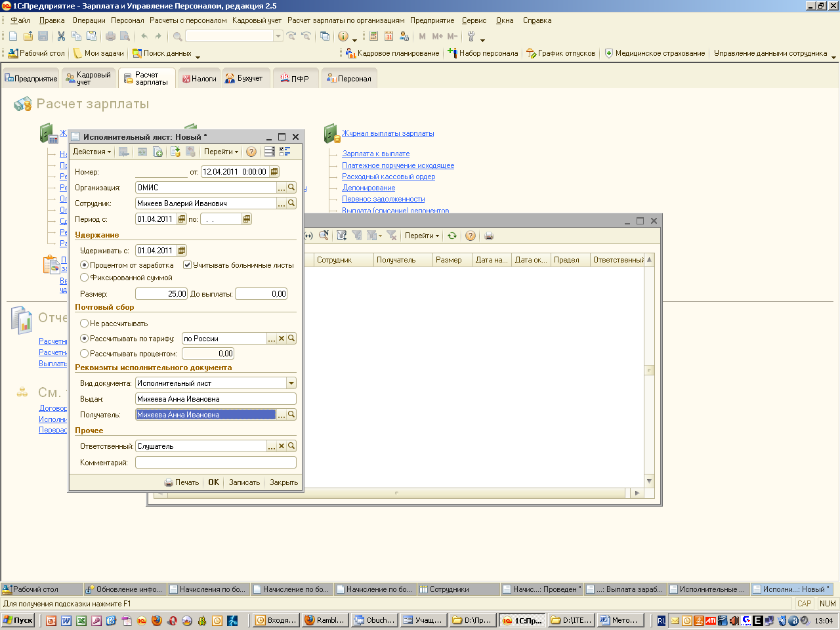This screenshot has height=630, width=840.
Task: Open the calculator icon in main toolbar
Action: coord(373,36)
